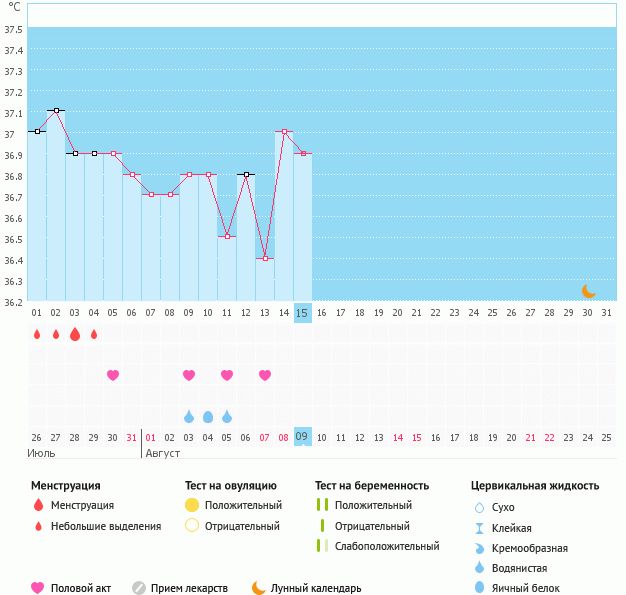Click the menstruation drop on cycle day 01
Image resolution: width=626 pixels, height=595 pixels.
(x=37, y=335)
